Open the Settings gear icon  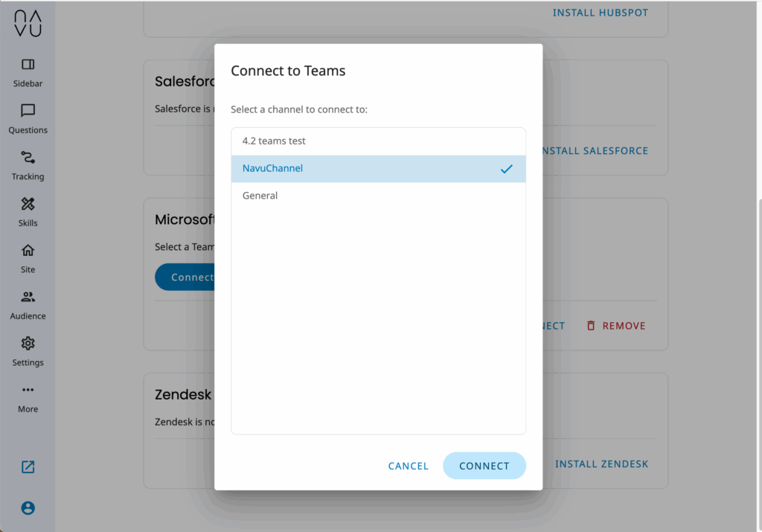tap(28, 344)
